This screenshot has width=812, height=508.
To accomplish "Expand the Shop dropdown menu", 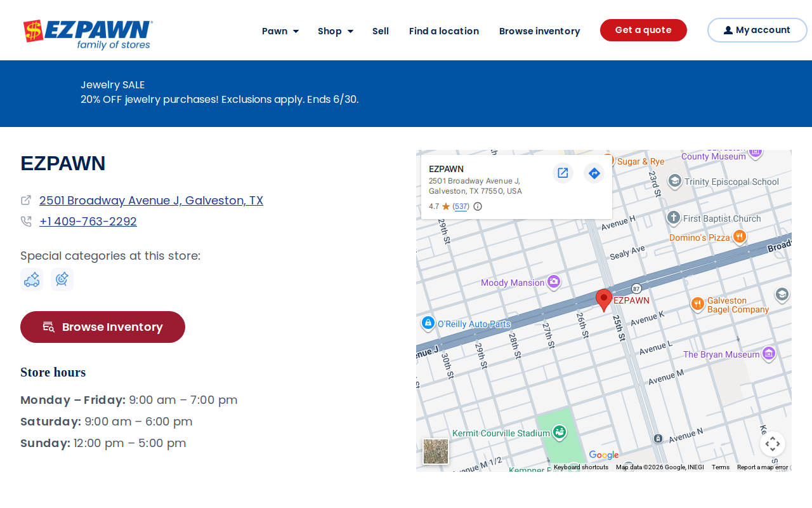I will pos(336,30).
